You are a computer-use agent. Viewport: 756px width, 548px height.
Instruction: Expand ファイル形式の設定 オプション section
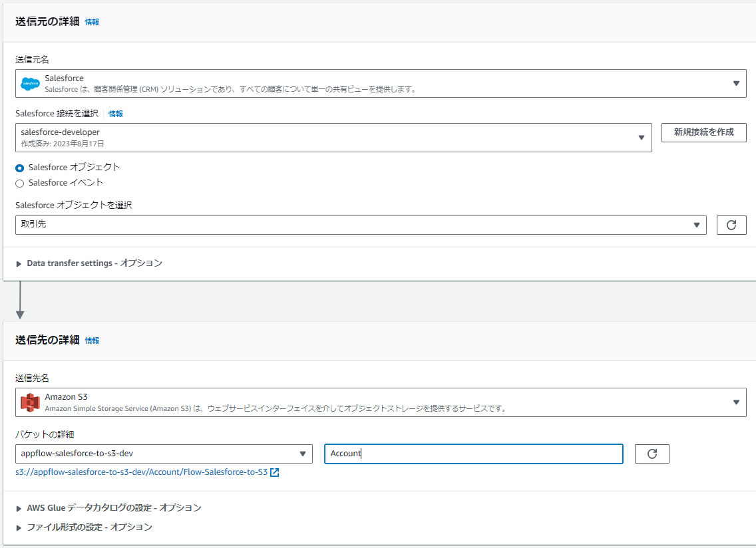85,527
